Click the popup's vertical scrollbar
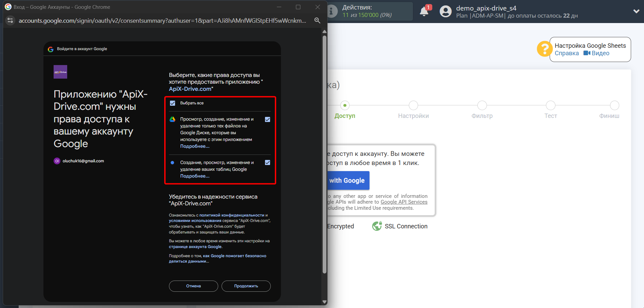 tap(324, 152)
